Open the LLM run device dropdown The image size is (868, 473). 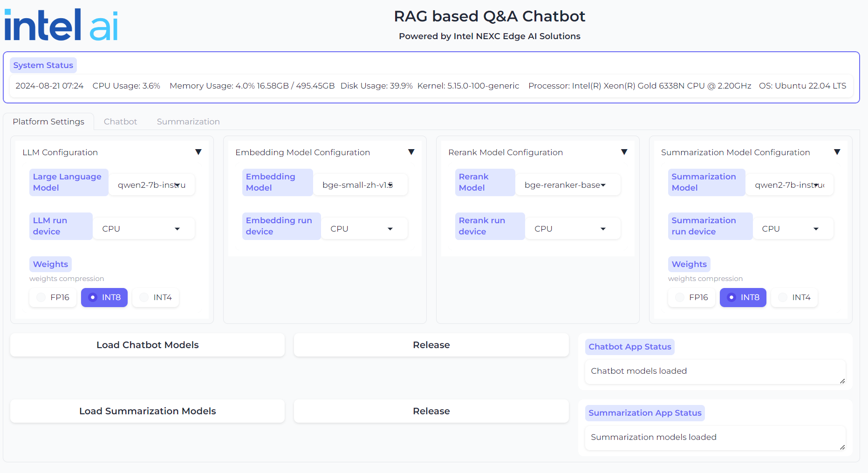click(144, 229)
